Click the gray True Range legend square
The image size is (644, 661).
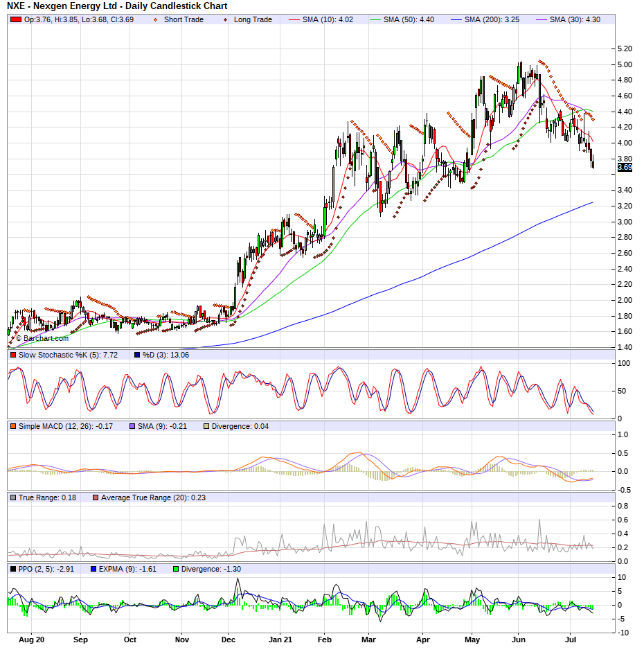(x=13, y=497)
